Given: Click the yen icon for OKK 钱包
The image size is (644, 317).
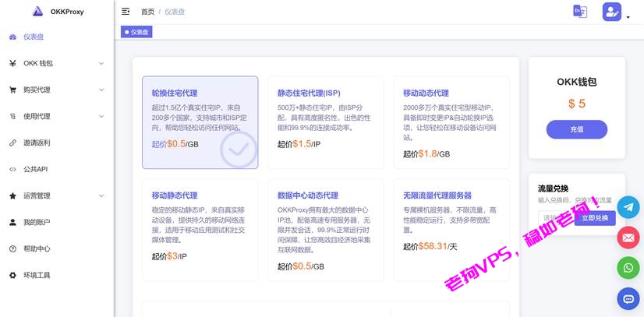Looking at the screenshot, I should click(12, 63).
